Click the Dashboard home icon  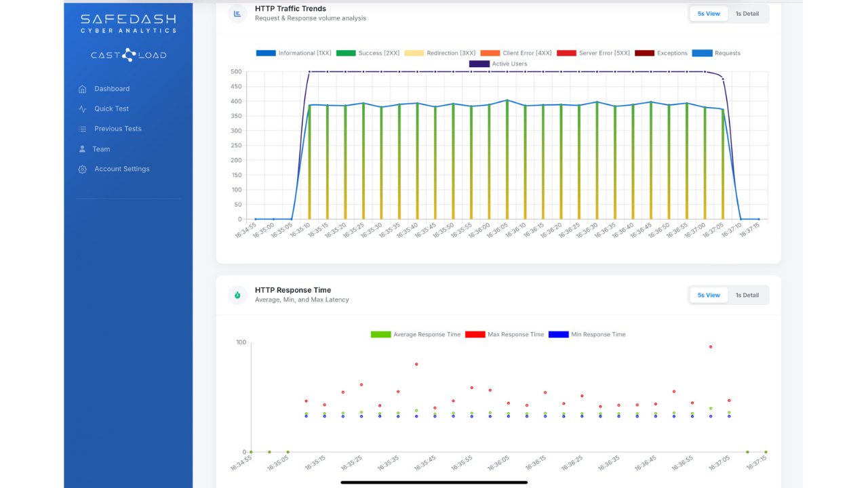tap(82, 89)
